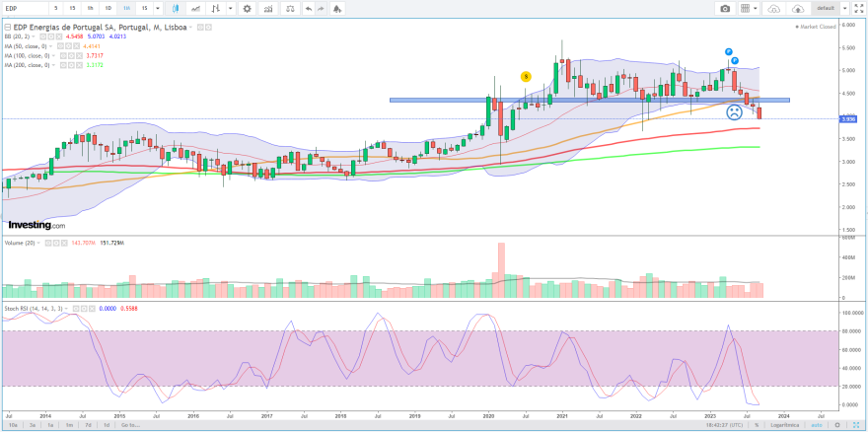This screenshot has width=868, height=432.
Task: Remove the MA (200, close, 0) indicator
Action: [x=79, y=65]
